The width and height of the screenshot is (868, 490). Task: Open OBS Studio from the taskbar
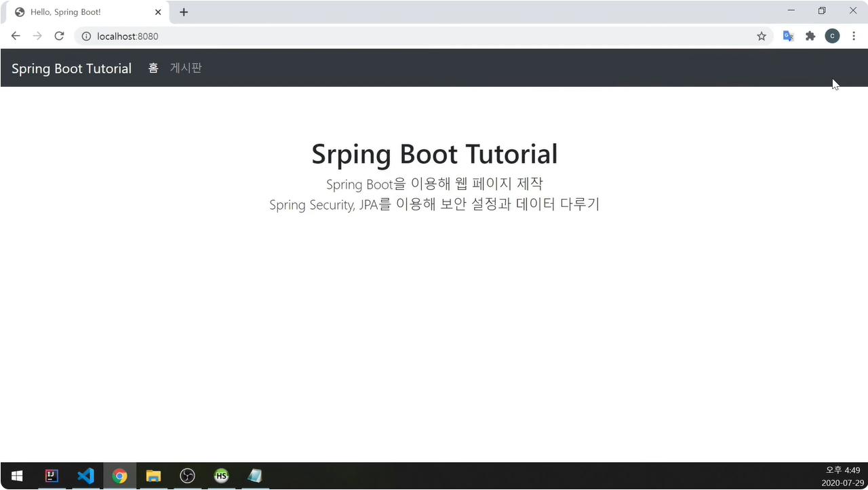(x=187, y=476)
